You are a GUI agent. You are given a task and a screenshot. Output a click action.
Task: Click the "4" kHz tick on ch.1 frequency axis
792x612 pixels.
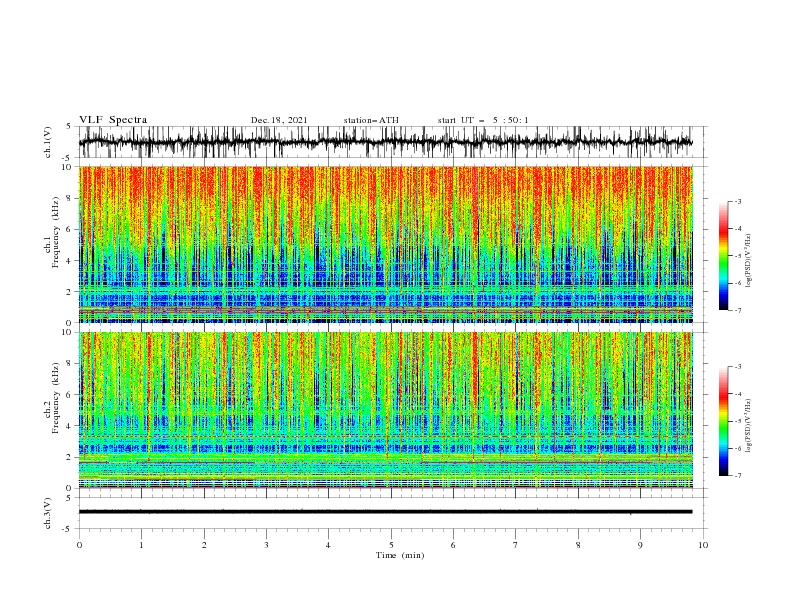coord(71,261)
